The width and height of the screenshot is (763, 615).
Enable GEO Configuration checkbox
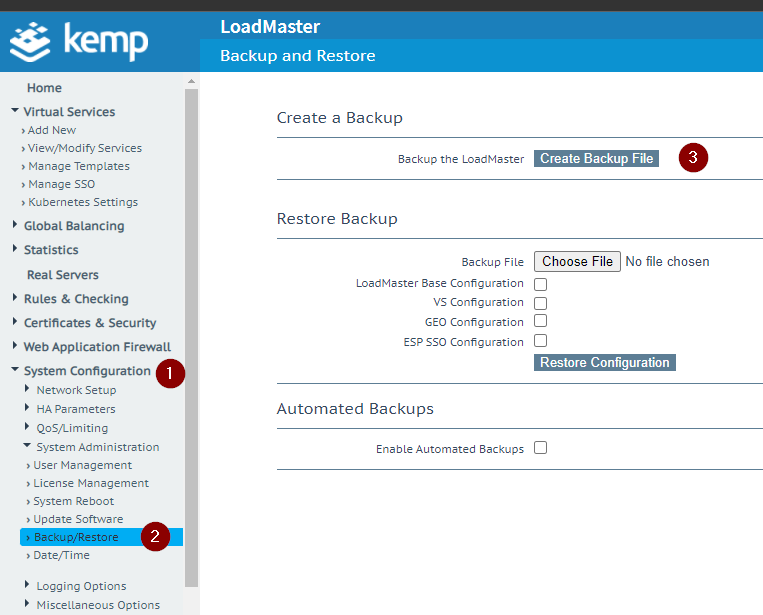pyautogui.click(x=540, y=321)
